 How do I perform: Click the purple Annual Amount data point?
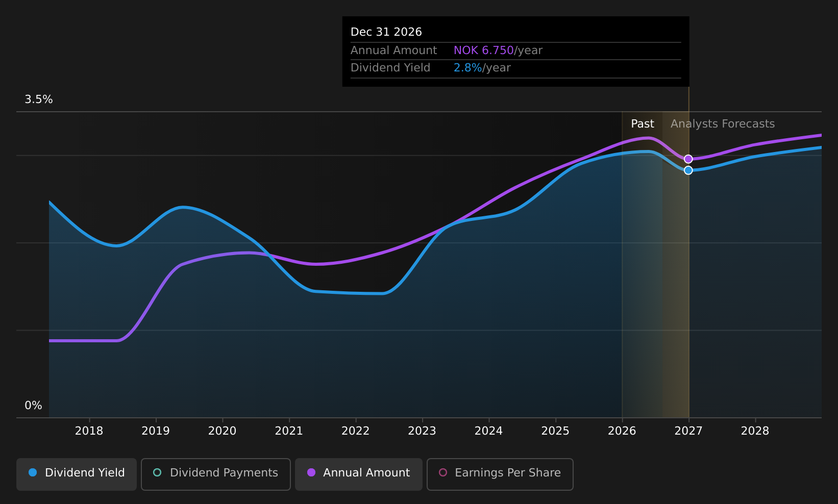click(688, 159)
